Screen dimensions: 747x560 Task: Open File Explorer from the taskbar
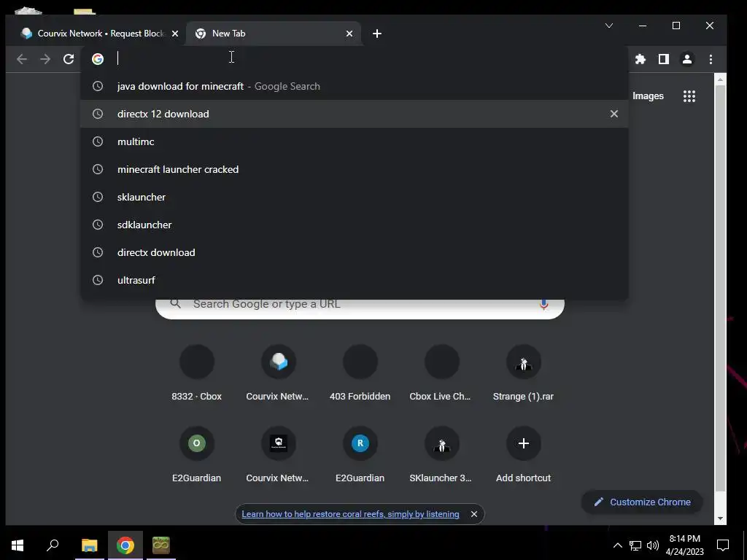point(90,545)
